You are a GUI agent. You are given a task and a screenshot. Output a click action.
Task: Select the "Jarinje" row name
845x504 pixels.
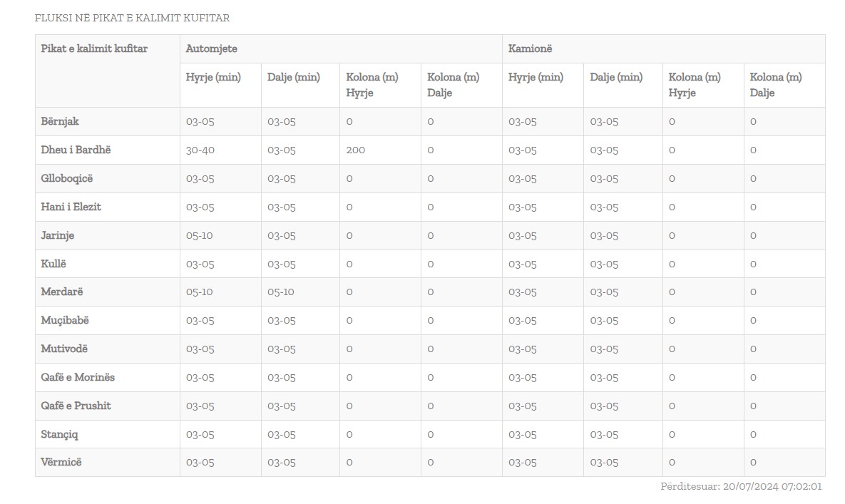[58, 235]
